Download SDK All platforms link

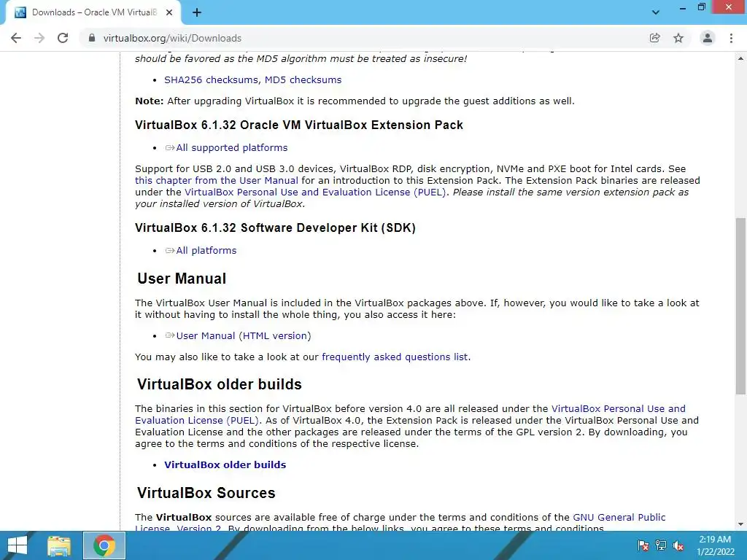tap(206, 251)
